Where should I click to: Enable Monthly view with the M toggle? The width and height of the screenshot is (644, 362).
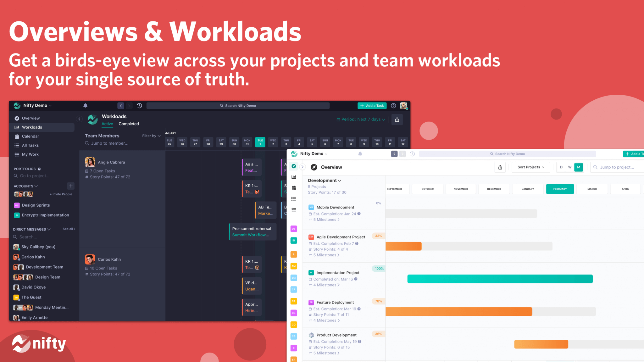coord(578,167)
